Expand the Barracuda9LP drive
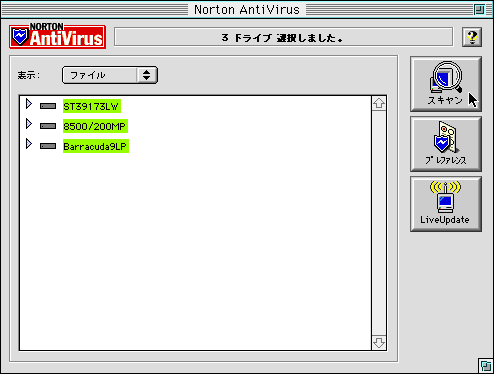 [29, 144]
